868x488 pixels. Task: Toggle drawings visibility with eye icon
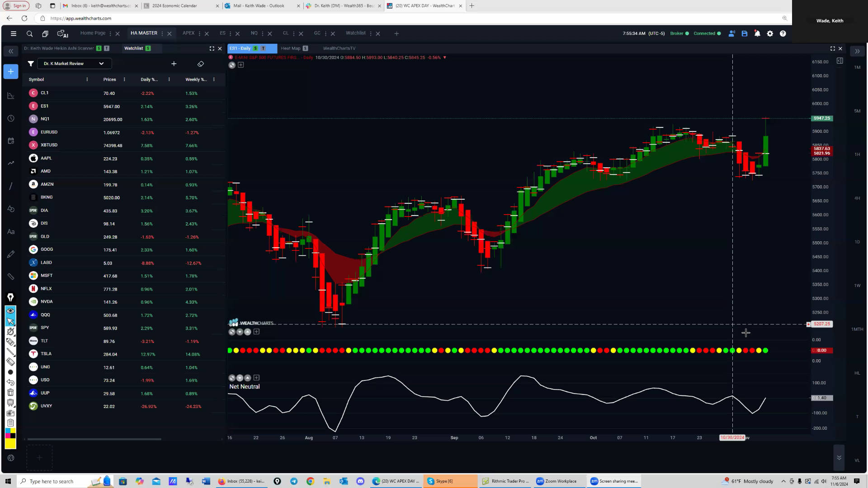(x=10, y=311)
